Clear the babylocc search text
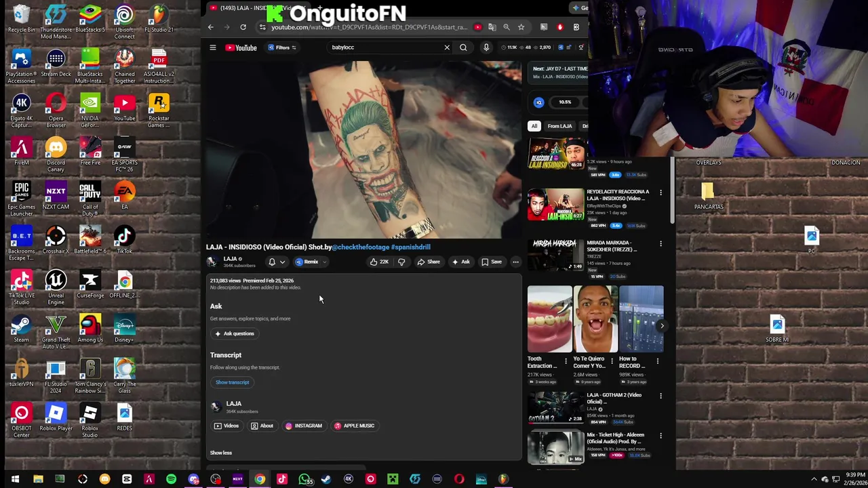The image size is (868, 488). pos(447,47)
